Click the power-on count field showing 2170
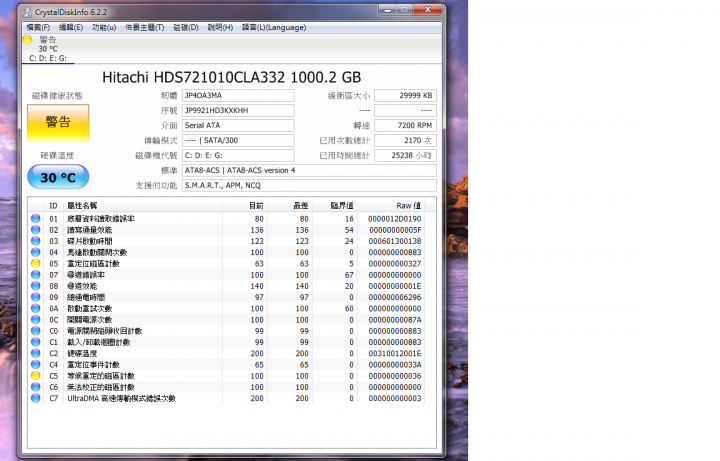 405,141
